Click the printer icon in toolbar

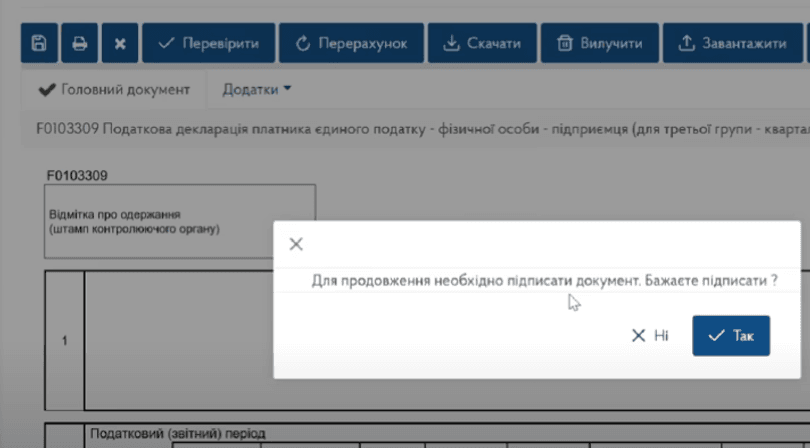tap(79, 43)
